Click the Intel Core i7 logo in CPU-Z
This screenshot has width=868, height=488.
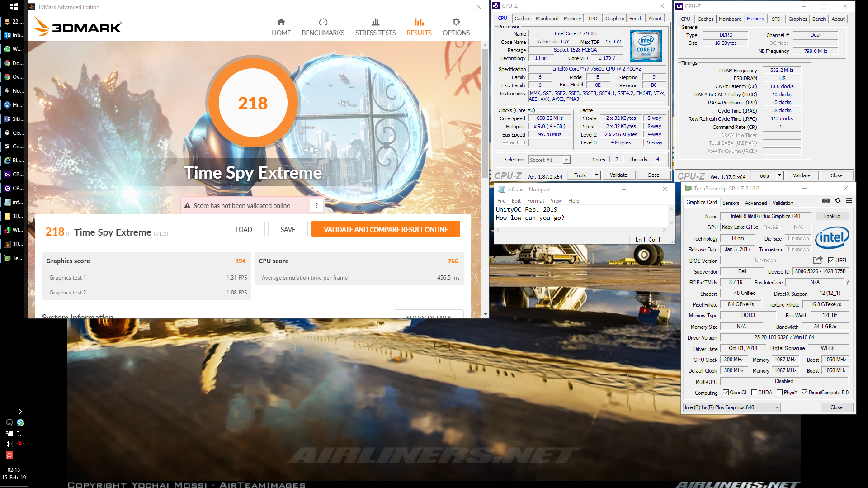[x=646, y=46]
